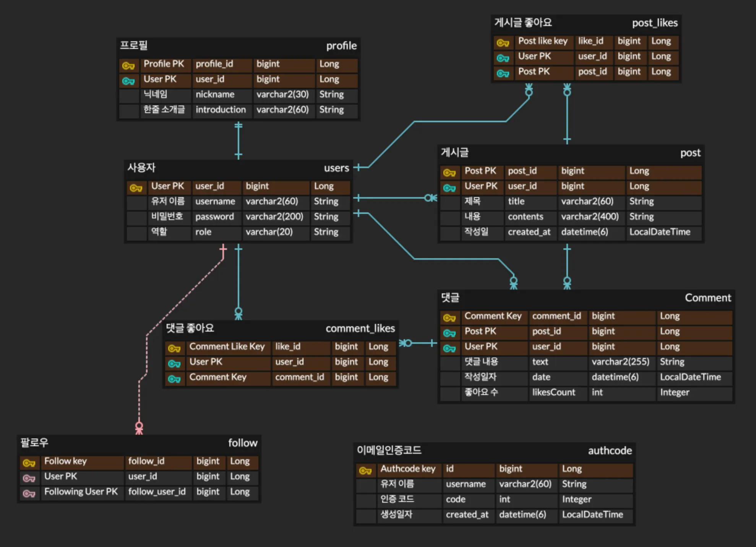Click the yellow key icon in the users table

point(136,188)
